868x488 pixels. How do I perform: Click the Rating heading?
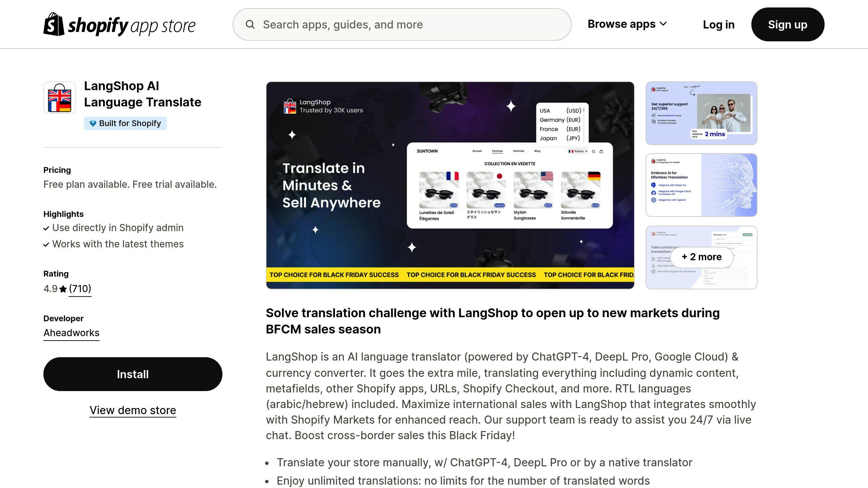(x=56, y=274)
